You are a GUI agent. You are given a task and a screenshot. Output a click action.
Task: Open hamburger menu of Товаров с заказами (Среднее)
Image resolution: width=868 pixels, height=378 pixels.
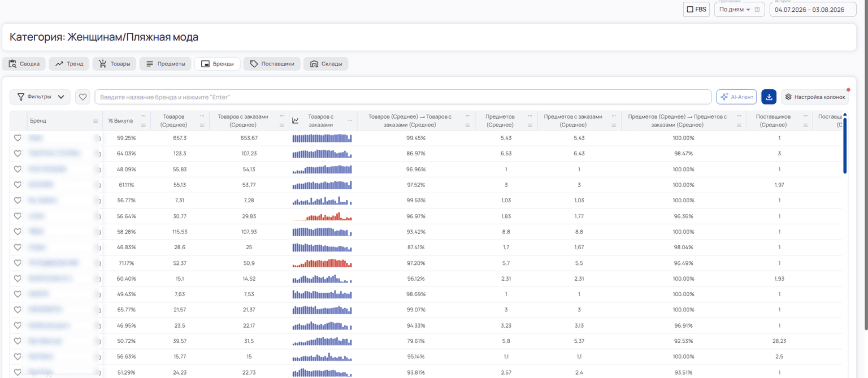(282, 125)
